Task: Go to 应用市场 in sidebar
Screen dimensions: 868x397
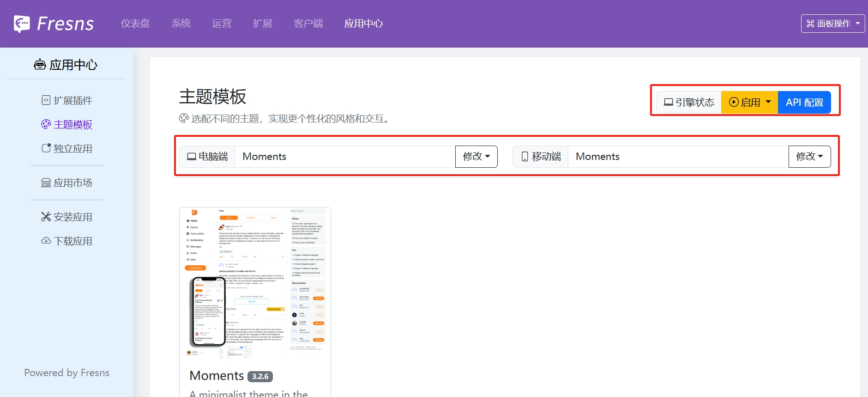Action: (66, 183)
